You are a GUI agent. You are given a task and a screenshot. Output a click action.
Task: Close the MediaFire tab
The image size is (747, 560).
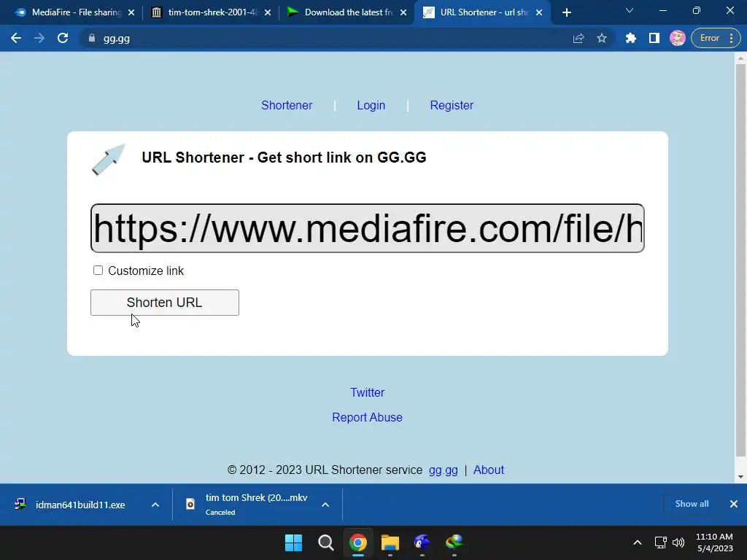(x=131, y=12)
